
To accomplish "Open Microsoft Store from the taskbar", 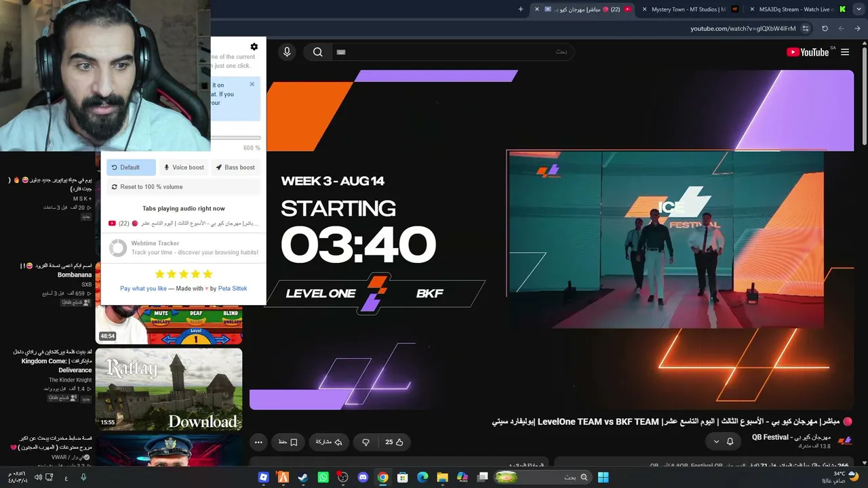I will pyautogui.click(x=402, y=477).
